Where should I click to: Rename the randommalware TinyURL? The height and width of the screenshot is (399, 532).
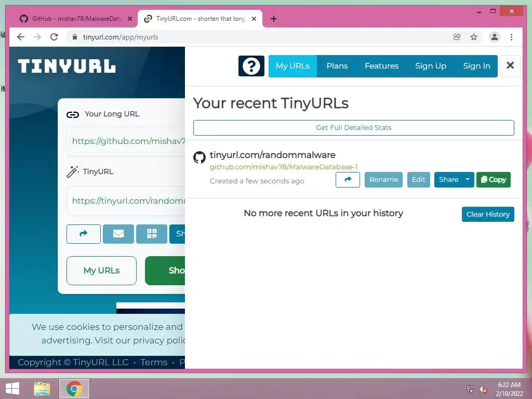383,179
